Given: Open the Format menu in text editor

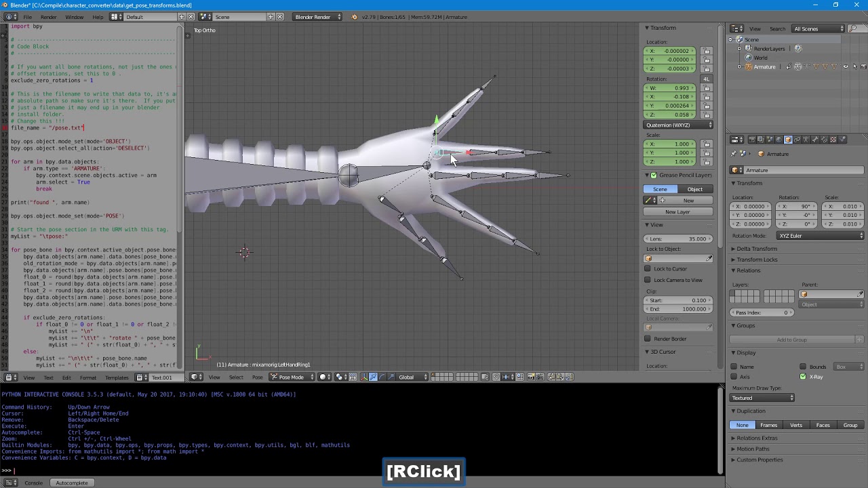Looking at the screenshot, I should [87, 378].
